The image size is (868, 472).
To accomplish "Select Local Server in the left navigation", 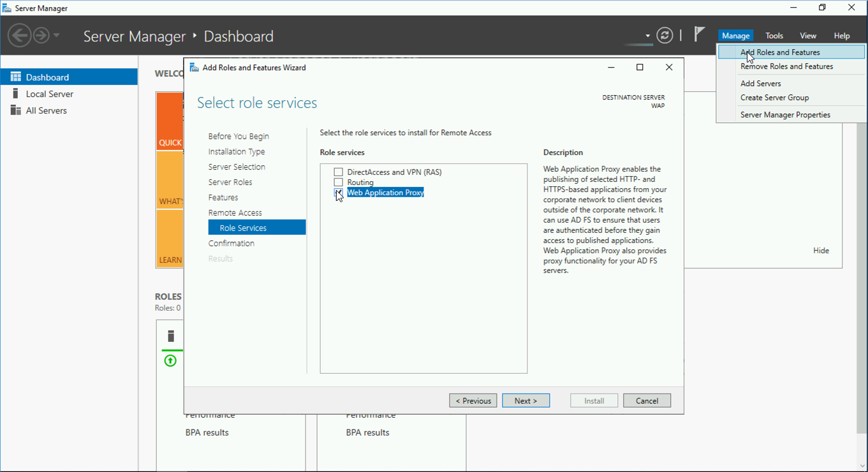I will 69,94.
